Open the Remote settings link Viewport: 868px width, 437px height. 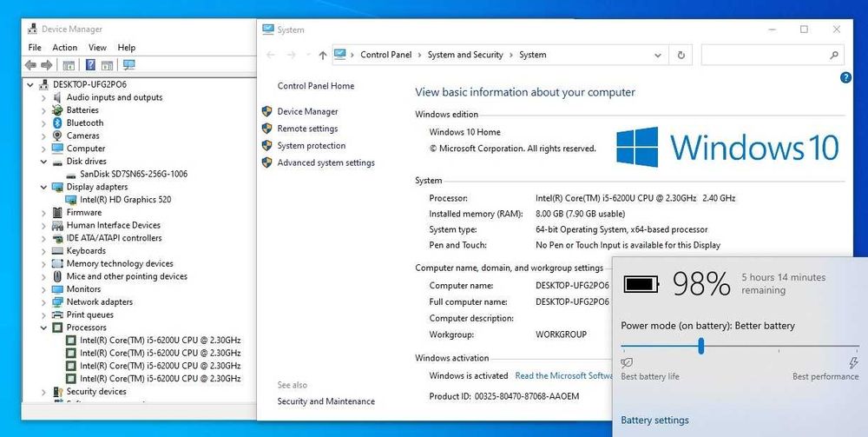coord(307,129)
